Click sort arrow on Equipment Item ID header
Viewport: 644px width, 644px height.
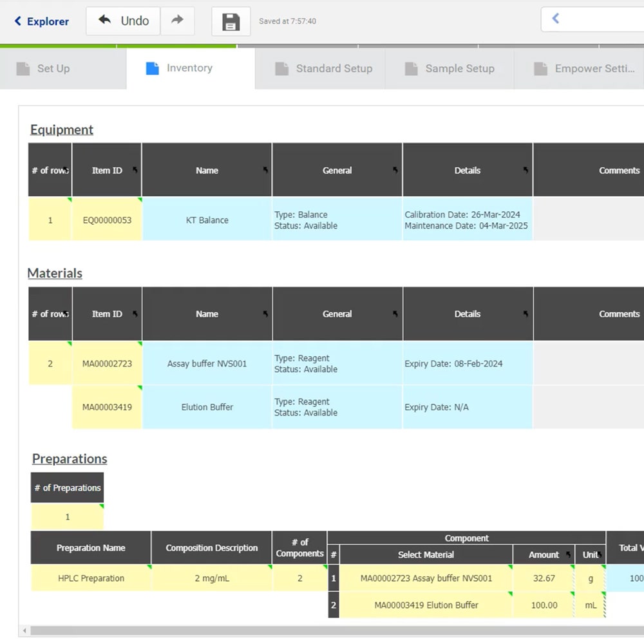tap(135, 170)
